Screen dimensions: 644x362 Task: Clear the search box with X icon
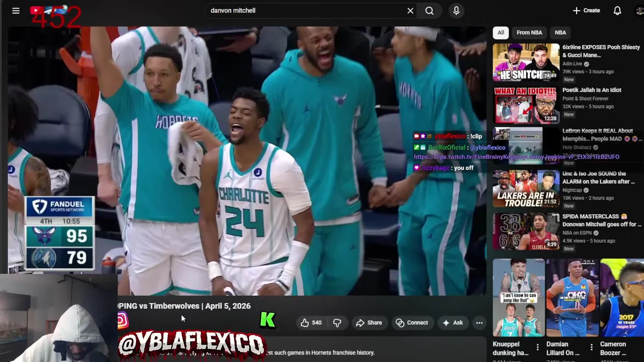410,11
